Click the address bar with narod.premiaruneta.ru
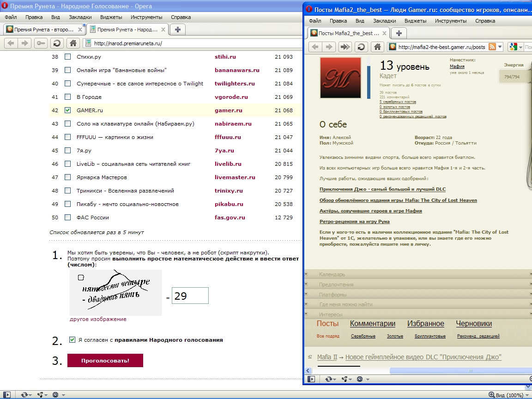Screen dimensions: 532x399 click(x=192, y=43)
